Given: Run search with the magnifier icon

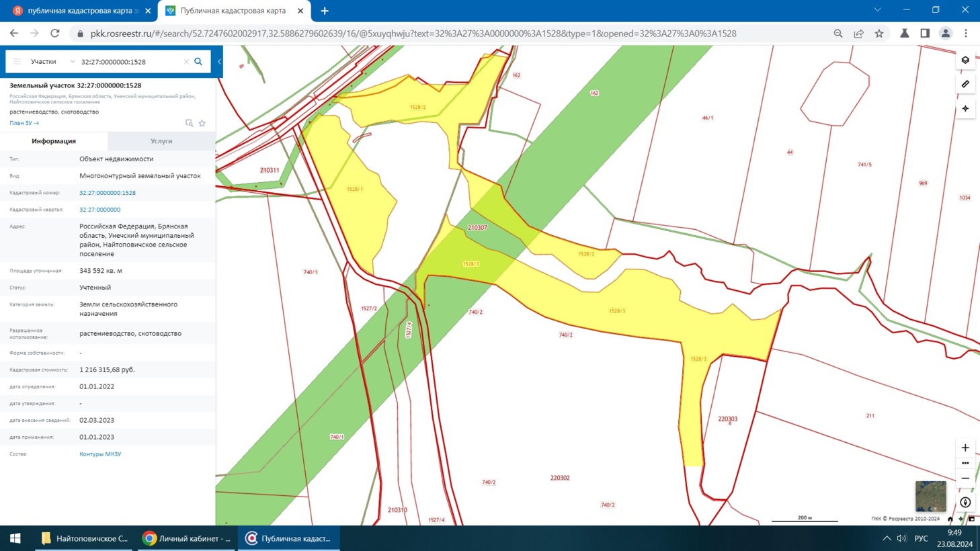Looking at the screenshot, I should click(x=198, y=62).
